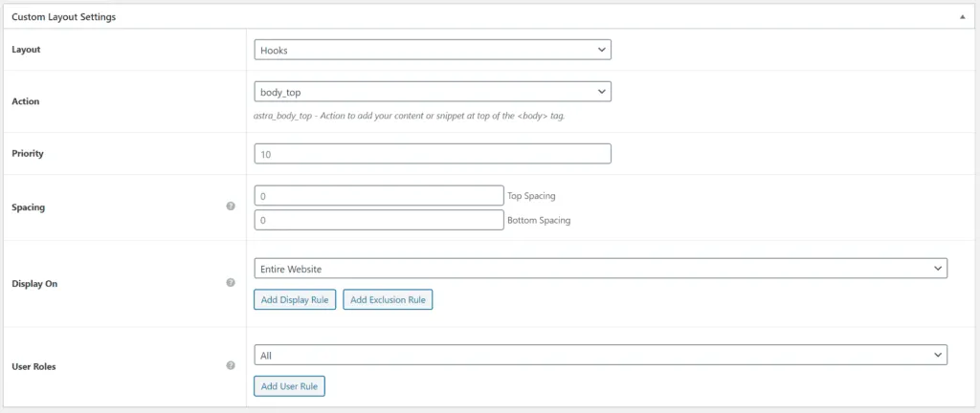Open help tooltip for User Roles

231,365
